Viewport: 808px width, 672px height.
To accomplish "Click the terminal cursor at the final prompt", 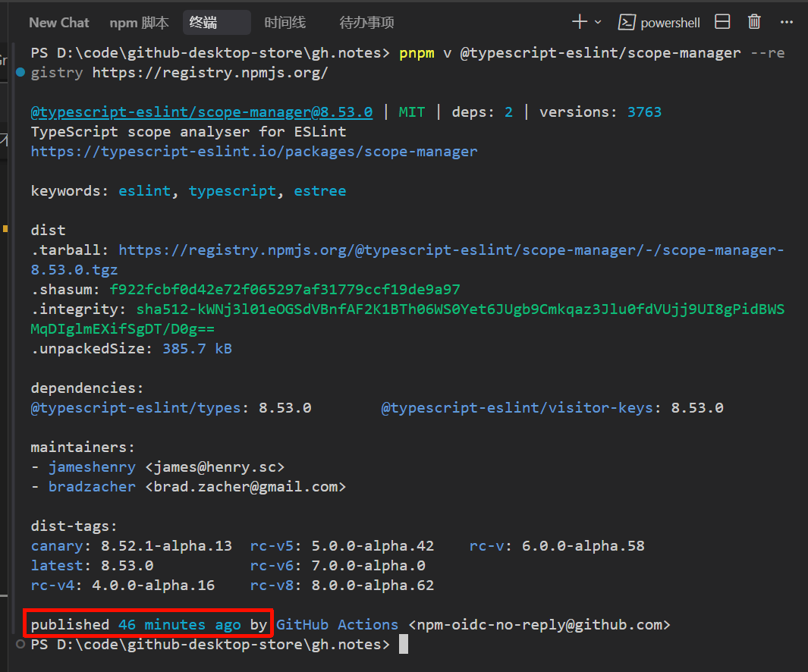I will coord(404,644).
